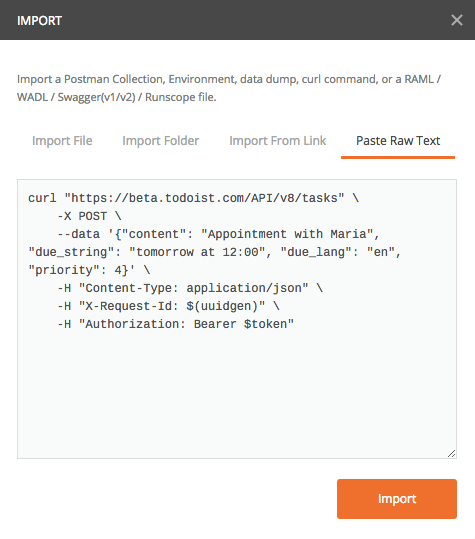Select the Import From Link tab
The image size is (475, 539).
[277, 141]
